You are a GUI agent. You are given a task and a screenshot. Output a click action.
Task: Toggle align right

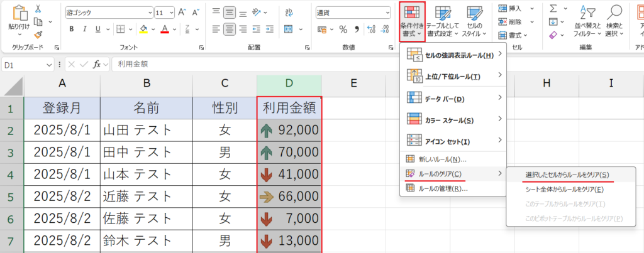243,29
